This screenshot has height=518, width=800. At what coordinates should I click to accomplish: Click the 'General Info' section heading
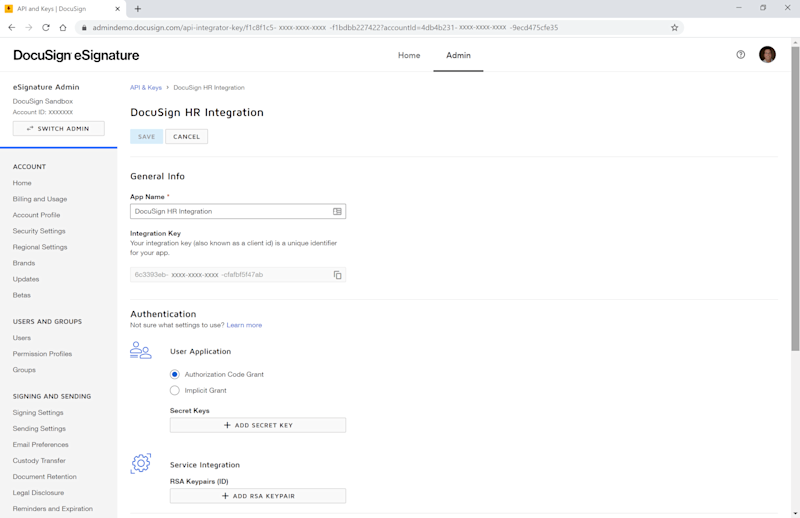pyautogui.click(x=157, y=176)
